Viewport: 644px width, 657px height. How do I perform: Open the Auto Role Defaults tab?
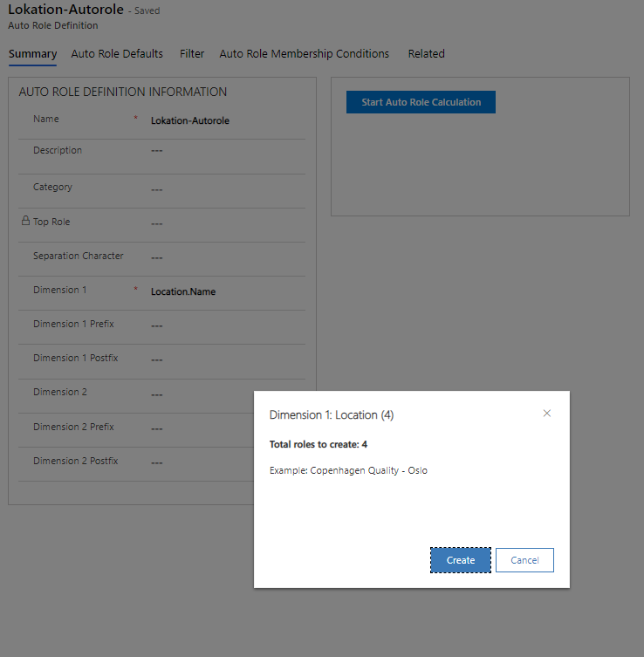tap(117, 54)
